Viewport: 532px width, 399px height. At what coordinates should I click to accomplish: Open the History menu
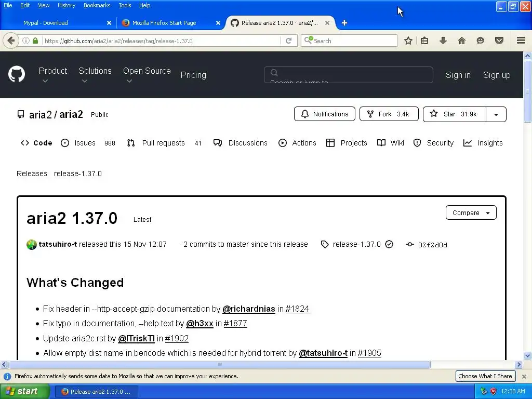pos(66,5)
